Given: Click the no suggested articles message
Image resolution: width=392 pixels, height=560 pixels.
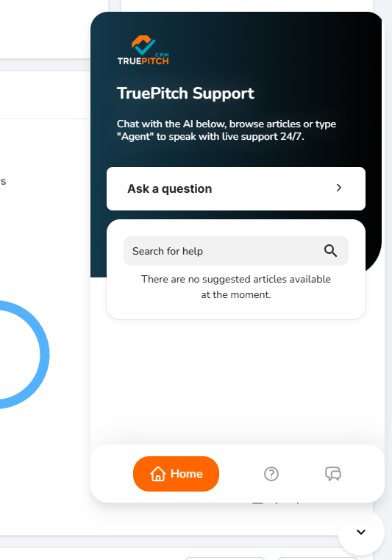Looking at the screenshot, I should pyautogui.click(x=236, y=287).
